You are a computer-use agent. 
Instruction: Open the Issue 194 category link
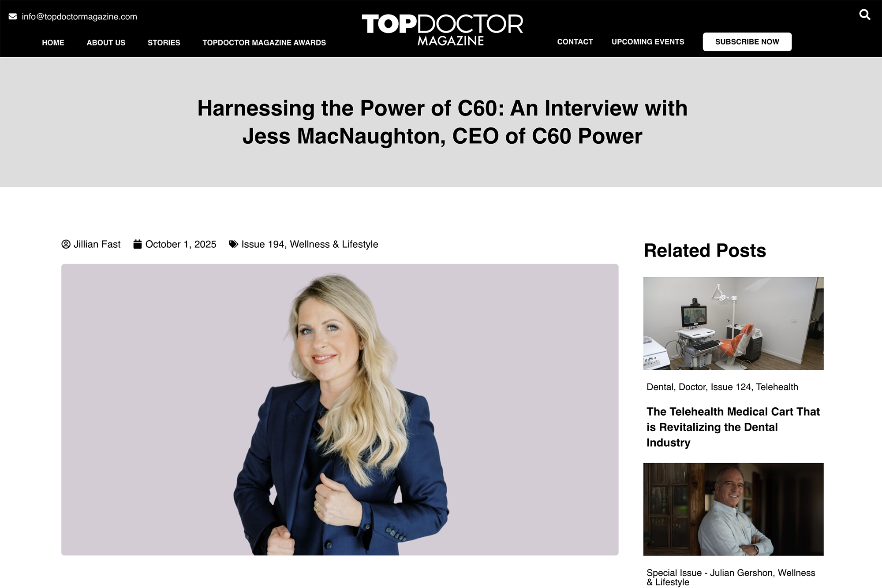click(263, 244)
